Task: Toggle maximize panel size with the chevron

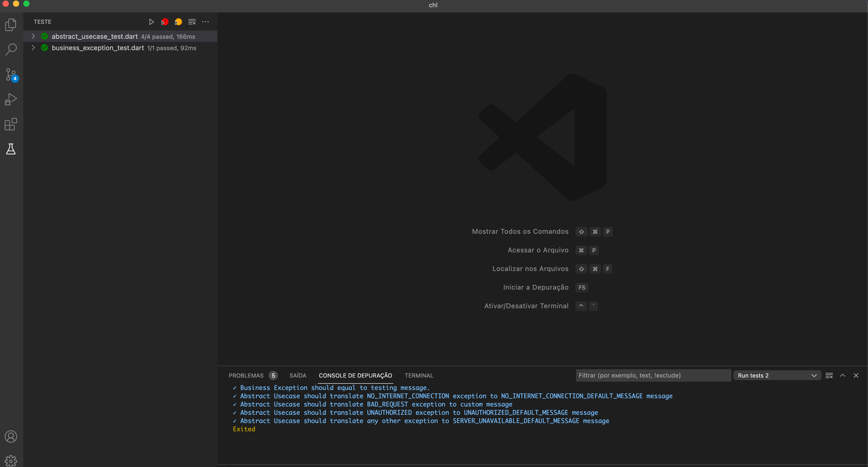Action: (x=843, y=375)
